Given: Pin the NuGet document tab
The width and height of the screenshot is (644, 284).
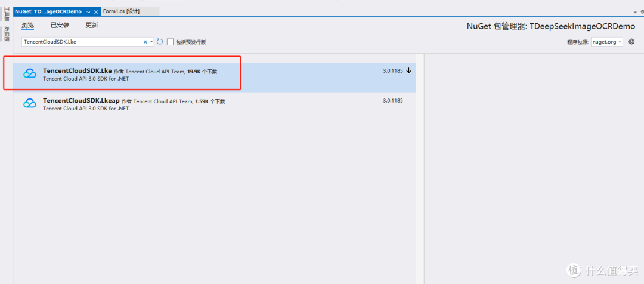Looking at the screenshot, I should pos(89,12).
